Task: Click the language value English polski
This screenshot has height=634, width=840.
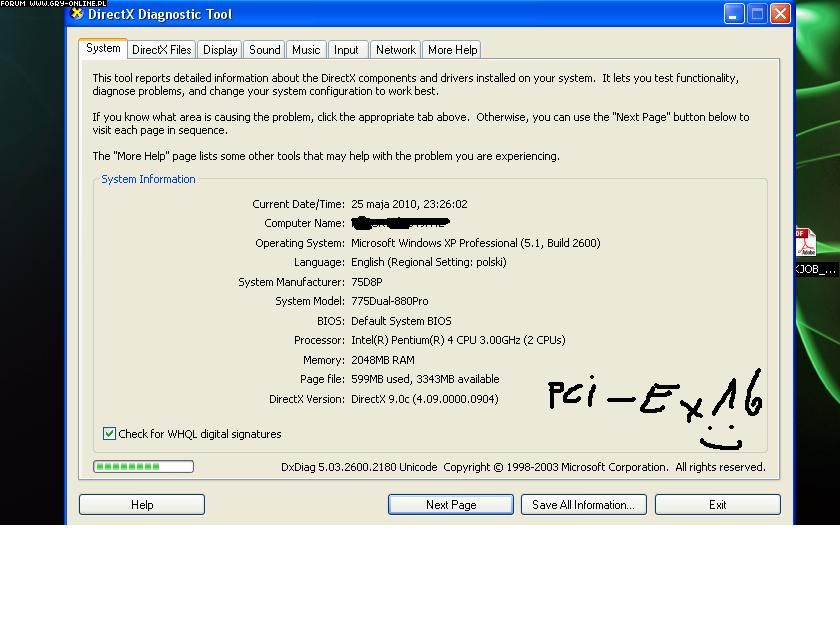Action: (429, 262)
